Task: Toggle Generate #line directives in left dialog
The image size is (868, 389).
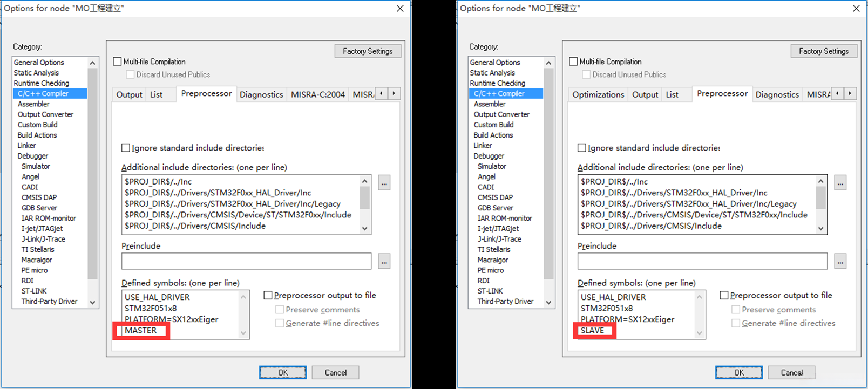Action: (280, 323)
